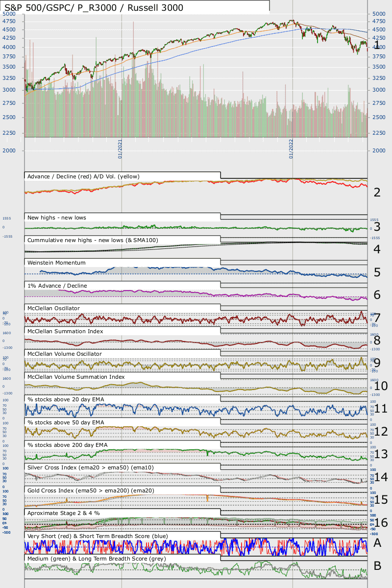Click panel letter 'B' beside long term breadth score

point(377,566)
